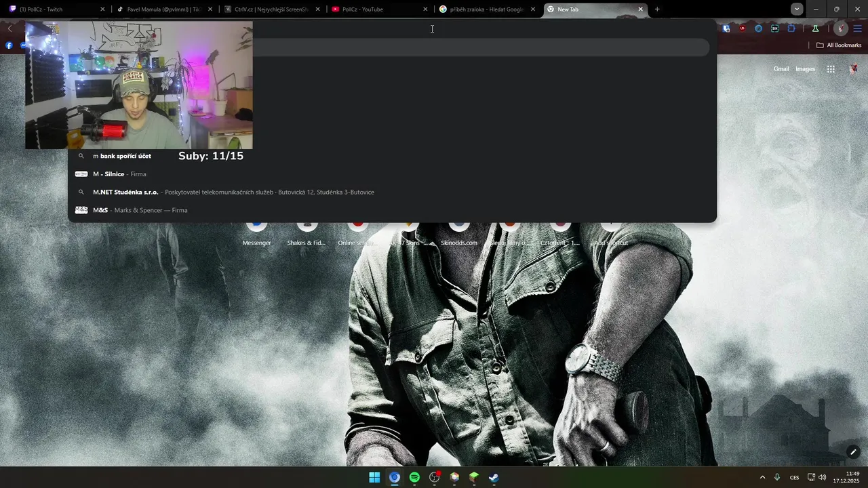Open the Chrome Labs flask icon
Image resolution: width=868 pixels, height=488 pixels.
(815, 28)
